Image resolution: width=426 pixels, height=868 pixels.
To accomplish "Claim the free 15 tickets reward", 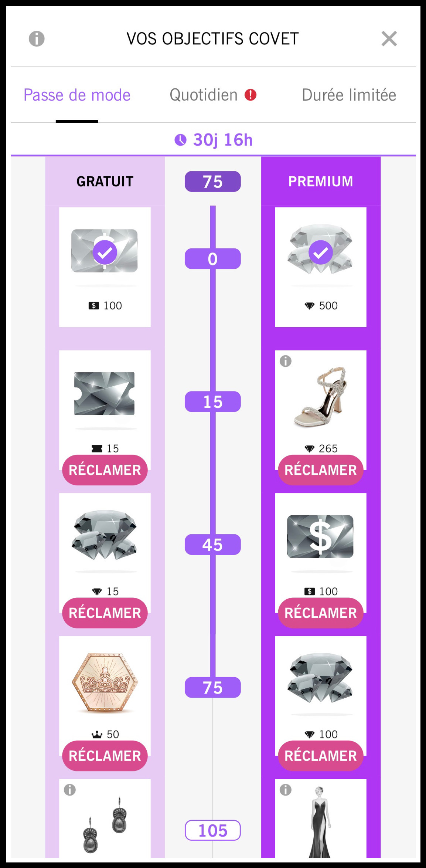I will 105,470.
